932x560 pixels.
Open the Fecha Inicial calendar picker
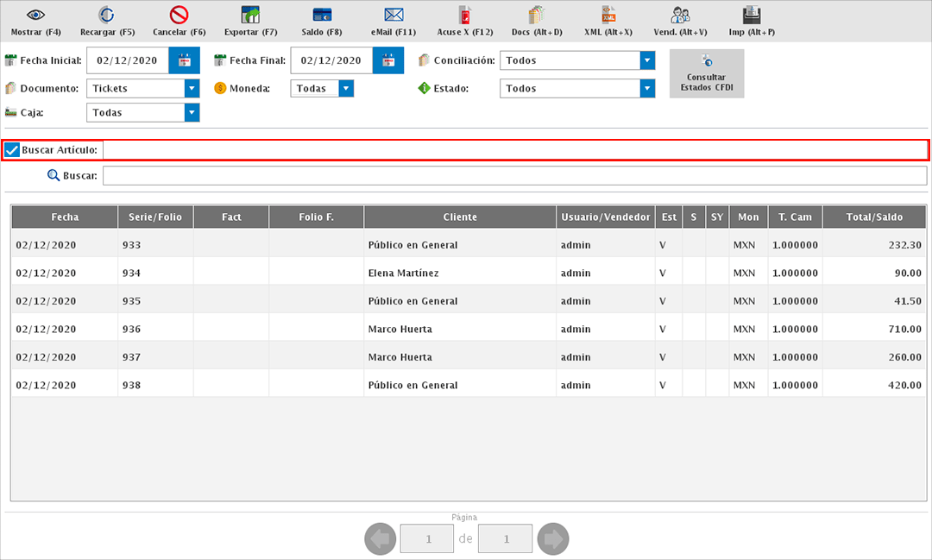tap(184, 60)
